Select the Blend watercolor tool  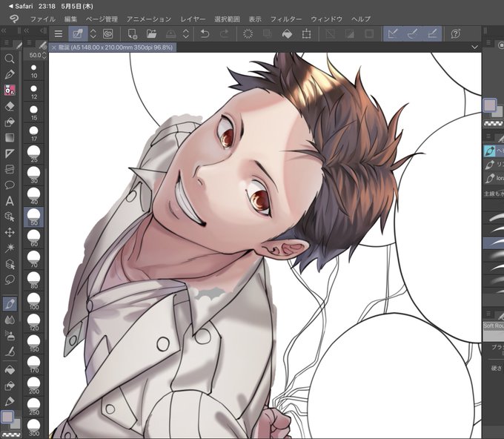[x=10, y=320]
